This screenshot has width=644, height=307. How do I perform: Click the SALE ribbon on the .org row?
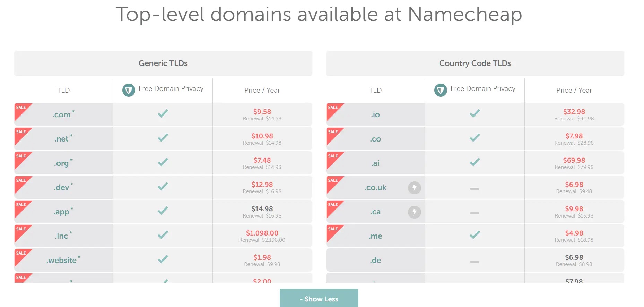coord(21,158)
